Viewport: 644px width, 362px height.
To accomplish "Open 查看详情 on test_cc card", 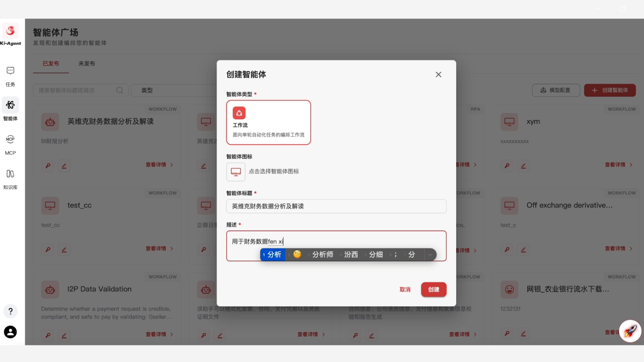I will click(159, 248).
